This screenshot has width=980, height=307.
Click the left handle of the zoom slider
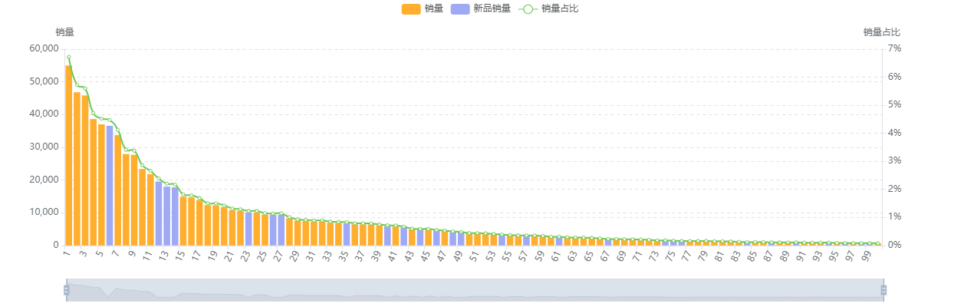(67, 290)
